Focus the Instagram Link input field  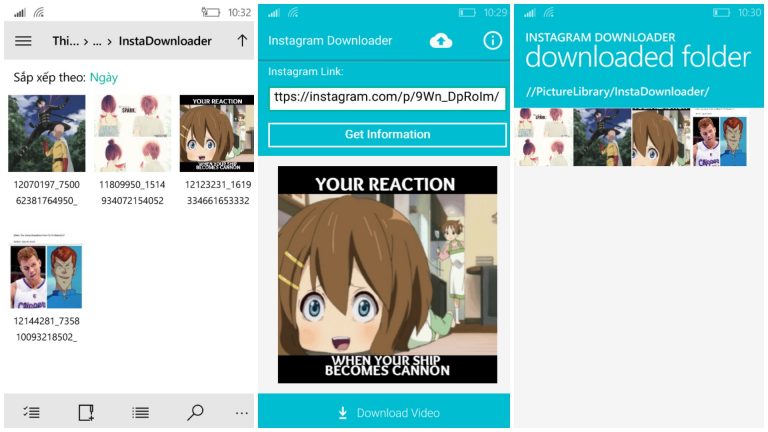tap(387, 97)
